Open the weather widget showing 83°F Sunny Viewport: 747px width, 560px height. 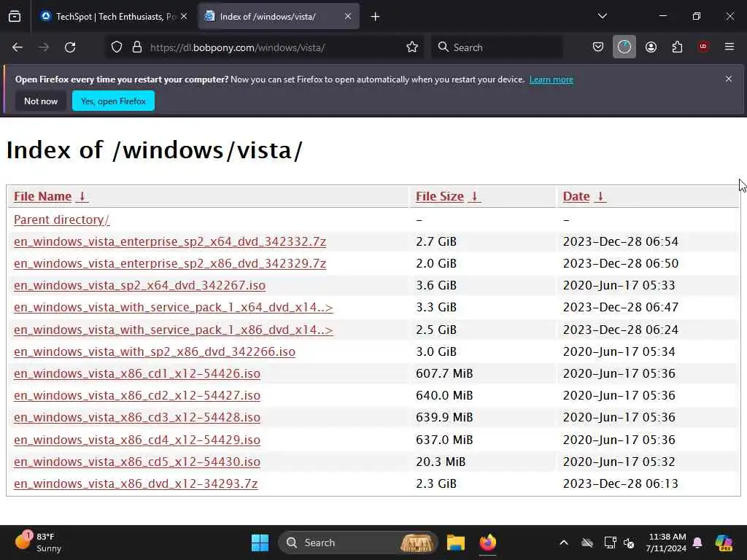(x=38, y=542)
